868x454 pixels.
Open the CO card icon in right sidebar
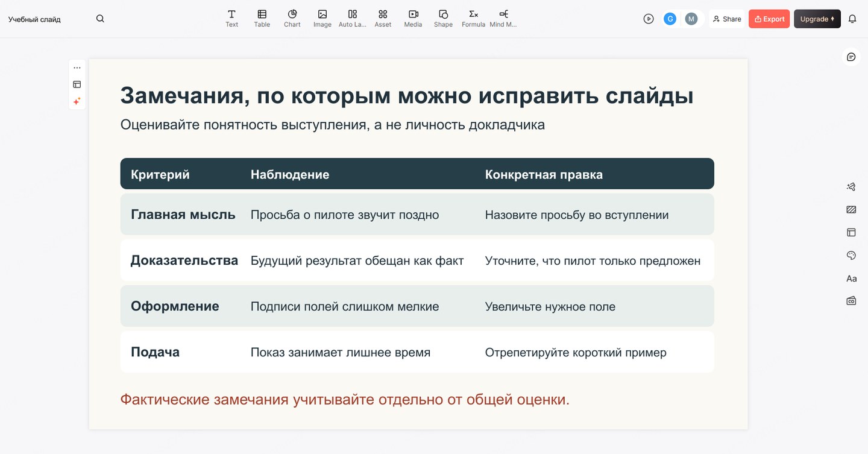851,300
